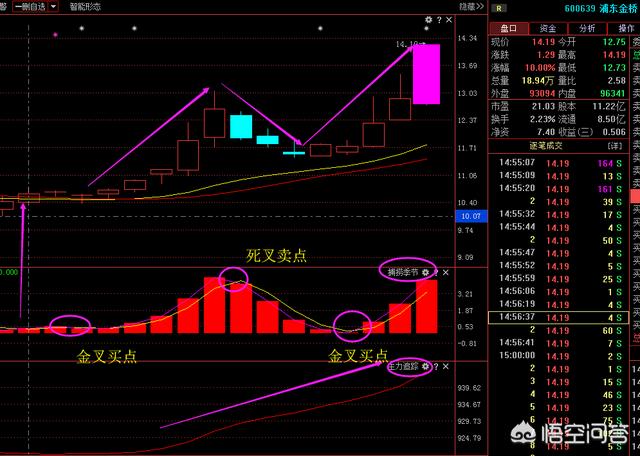This screenshot has height=456, width=640.
Task: Click the large magenta limit-up candlestick
Action: 427,74
